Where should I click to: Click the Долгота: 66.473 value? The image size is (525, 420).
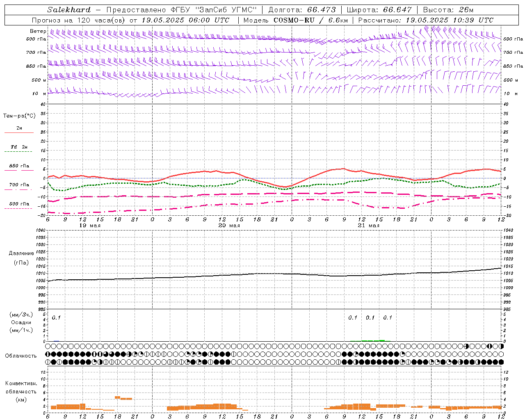pos(302,10)
